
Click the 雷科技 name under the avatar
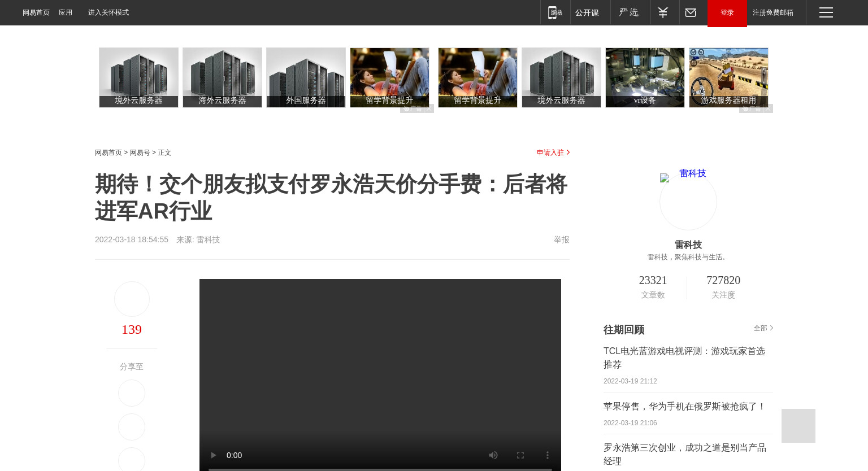(x=688, y=245)
